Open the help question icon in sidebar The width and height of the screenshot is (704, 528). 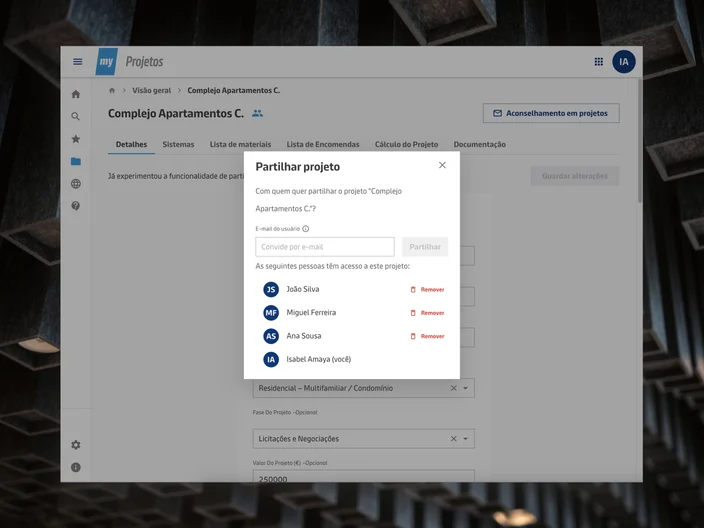click(x=76, y=206)
